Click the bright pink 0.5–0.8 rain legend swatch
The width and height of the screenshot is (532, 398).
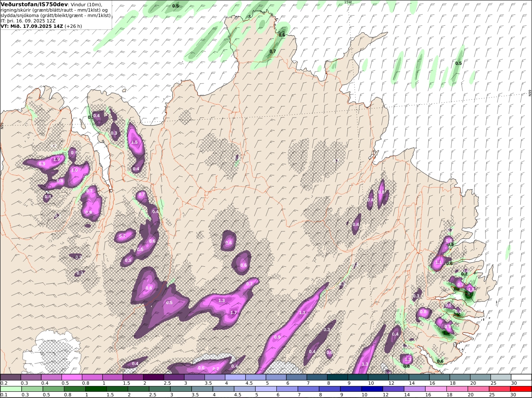tap(71, 377)
